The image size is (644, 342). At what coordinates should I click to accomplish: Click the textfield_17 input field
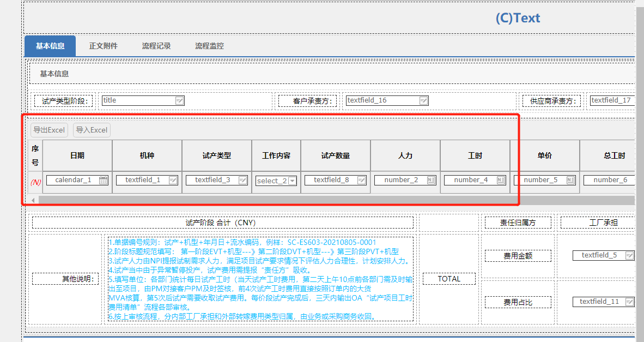click(x=613, y=101)
